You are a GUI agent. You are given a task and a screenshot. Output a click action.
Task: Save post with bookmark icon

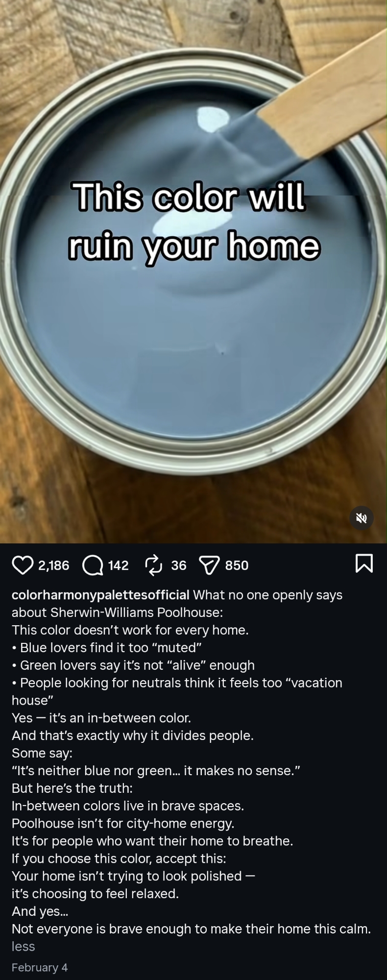click(x=363, y=563)
